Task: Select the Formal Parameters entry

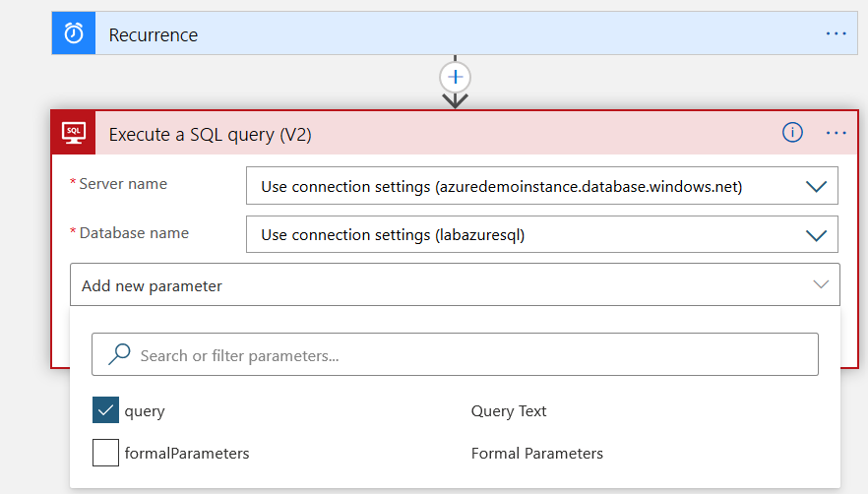Action: click(536, 454)
